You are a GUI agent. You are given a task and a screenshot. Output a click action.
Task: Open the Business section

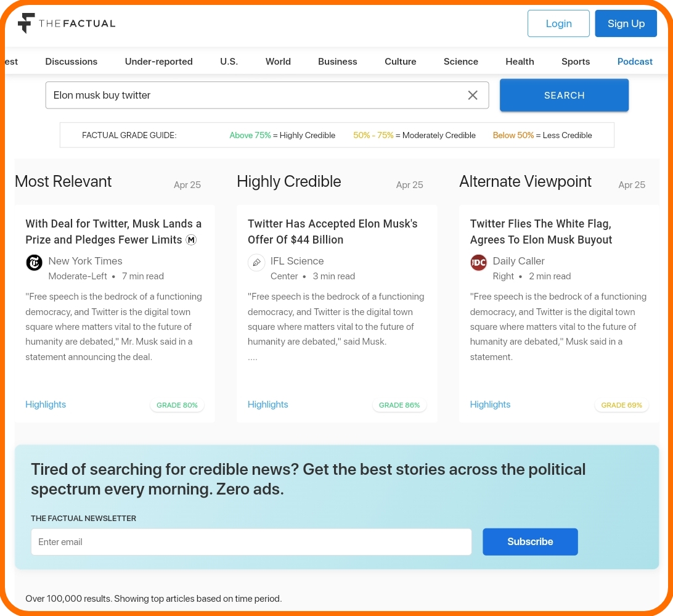(337, 62)
